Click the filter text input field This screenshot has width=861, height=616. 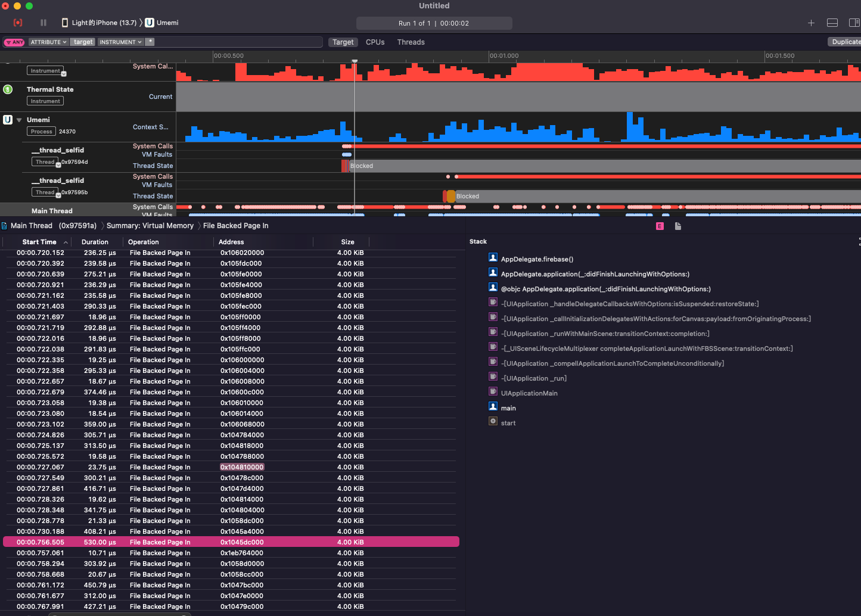(x=240, y=42)
